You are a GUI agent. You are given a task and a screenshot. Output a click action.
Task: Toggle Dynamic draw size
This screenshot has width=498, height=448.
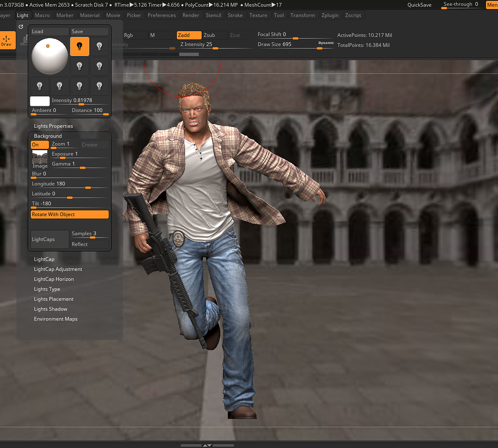326,43
